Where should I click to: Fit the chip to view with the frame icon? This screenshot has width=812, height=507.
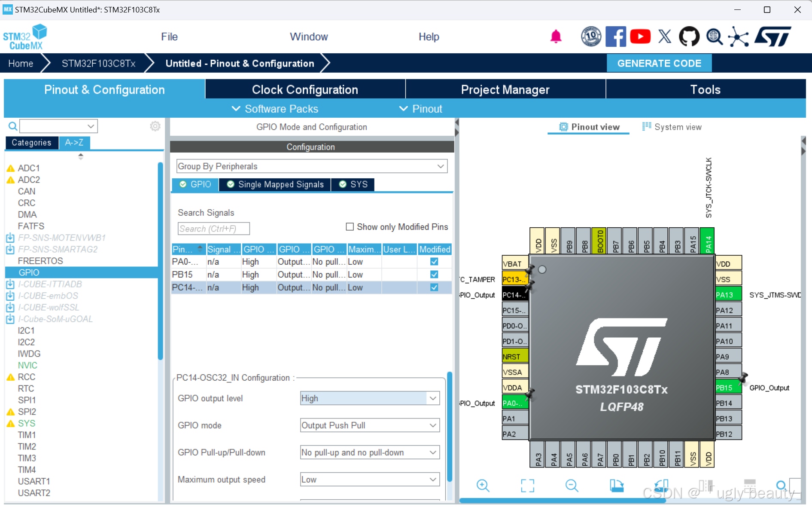click(527, 486)
